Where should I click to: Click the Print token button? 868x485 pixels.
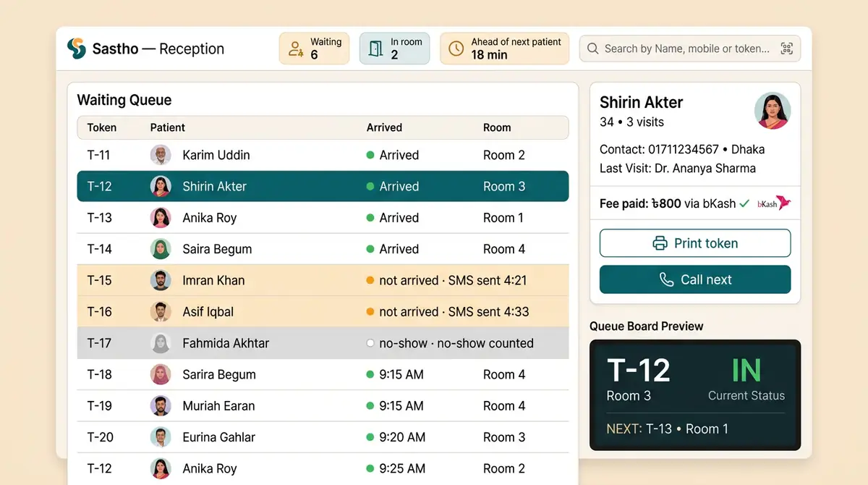695,243
